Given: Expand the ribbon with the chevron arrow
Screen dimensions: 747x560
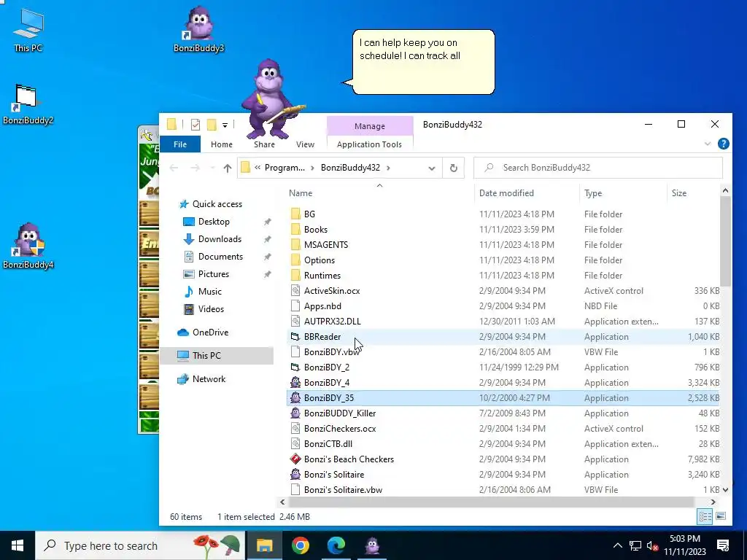Looking at the screenshot, I should pyautogui.click(x=708, y=144).
